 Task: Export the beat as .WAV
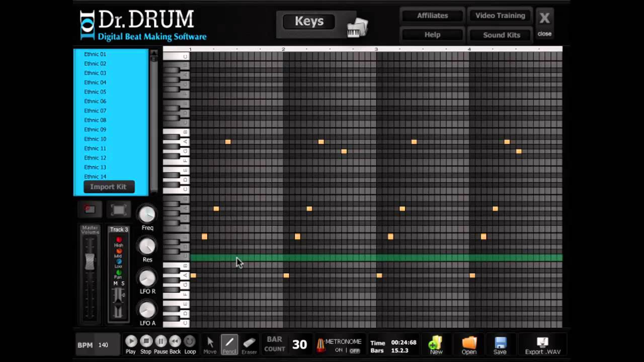[x=542, y=345]
